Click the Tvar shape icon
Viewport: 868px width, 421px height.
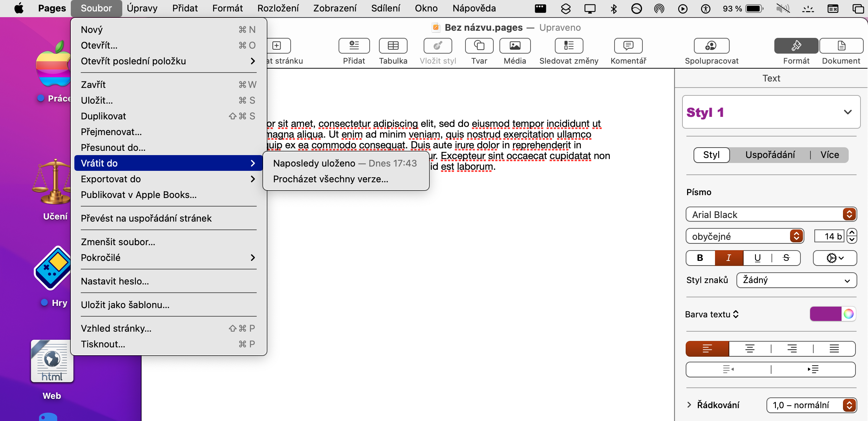pyautogui.click(x=479, y=46)
